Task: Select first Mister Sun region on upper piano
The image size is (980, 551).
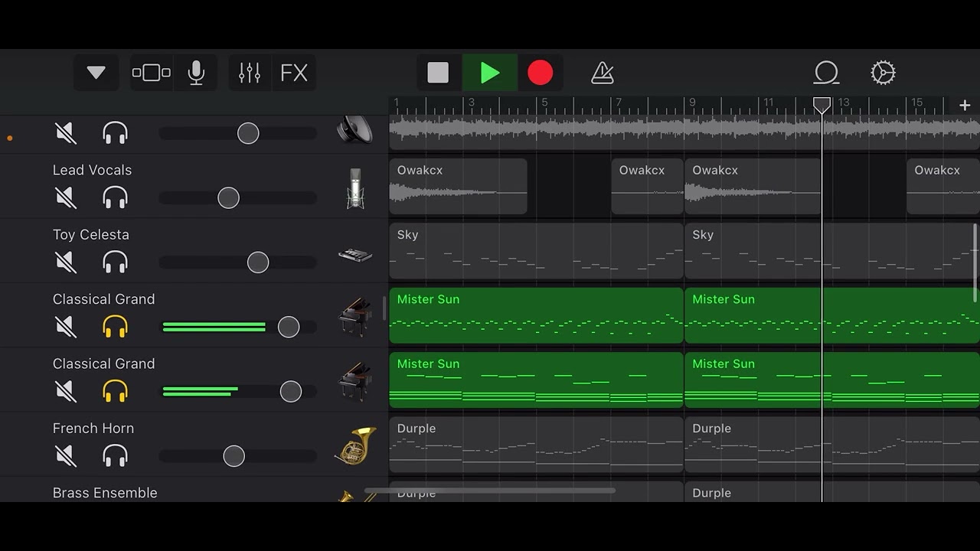Action: [536, 315]
